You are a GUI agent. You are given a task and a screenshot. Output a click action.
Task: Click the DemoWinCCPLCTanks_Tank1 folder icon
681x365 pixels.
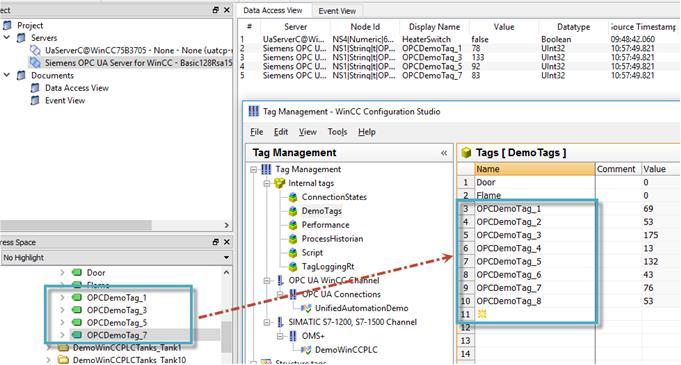point(63,348)
